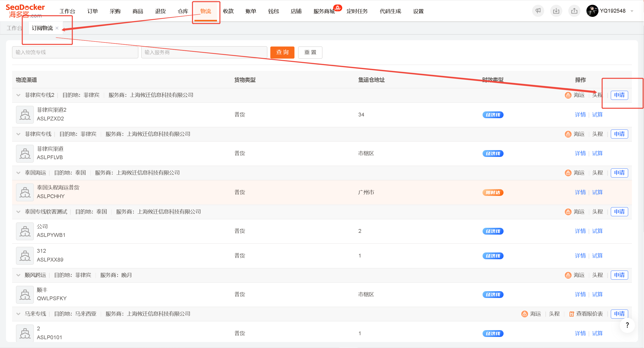Click the 重置 button

tap(310, 52)
